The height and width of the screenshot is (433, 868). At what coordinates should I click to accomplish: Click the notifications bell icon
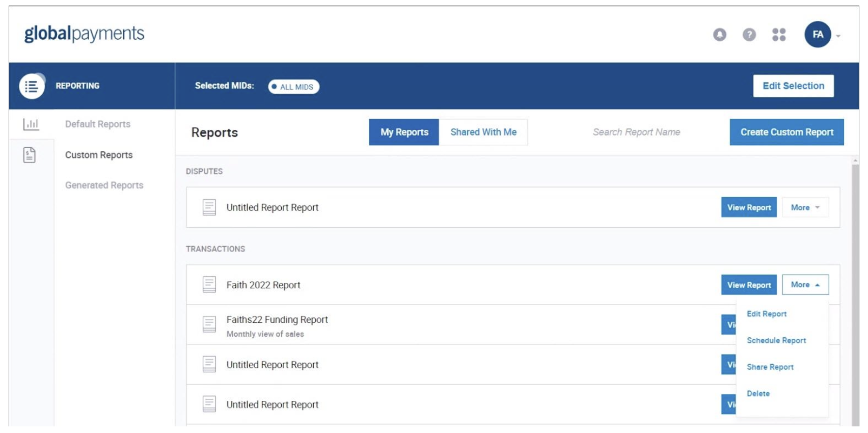[x=719, y=35]
